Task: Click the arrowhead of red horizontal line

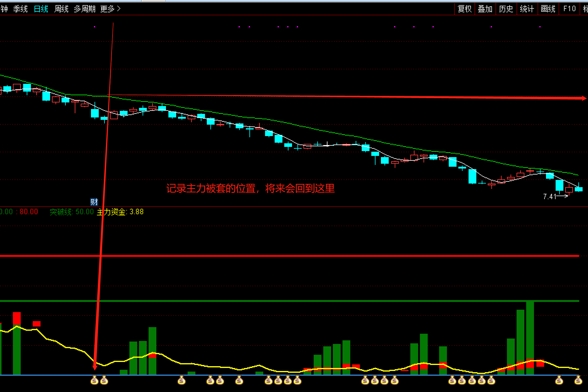Action: click(583, 98)
